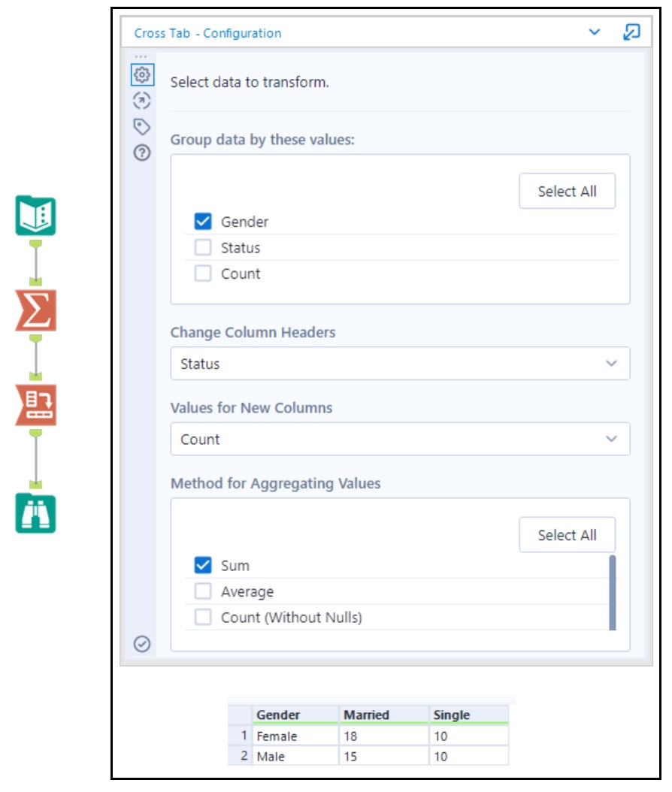Click the Cross Tab - Configuration title
Viewport: 672px width, 792px height.
click(207, 33)
